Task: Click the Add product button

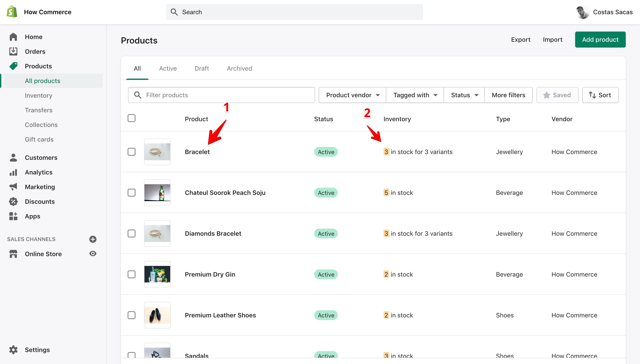Action: [x=600, y=40]
